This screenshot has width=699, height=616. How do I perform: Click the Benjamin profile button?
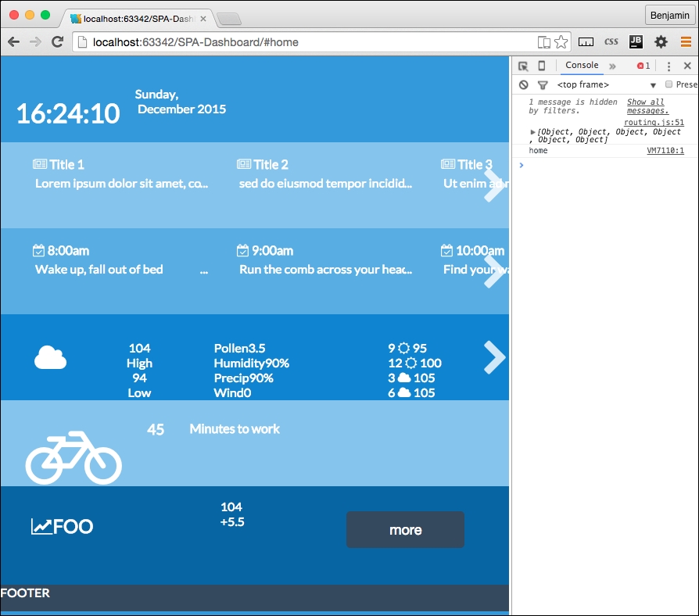pos(669,15)
